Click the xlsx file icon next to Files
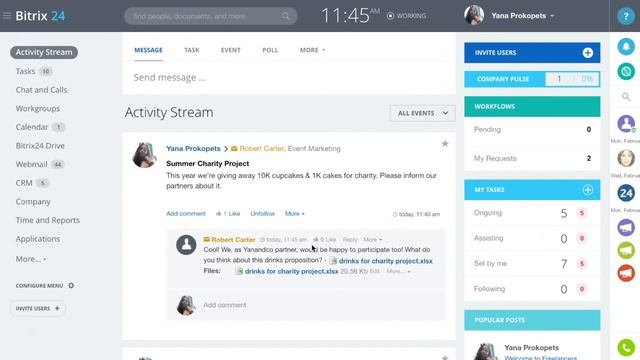This screenshot has width=640, height=360. coord(239,271)
